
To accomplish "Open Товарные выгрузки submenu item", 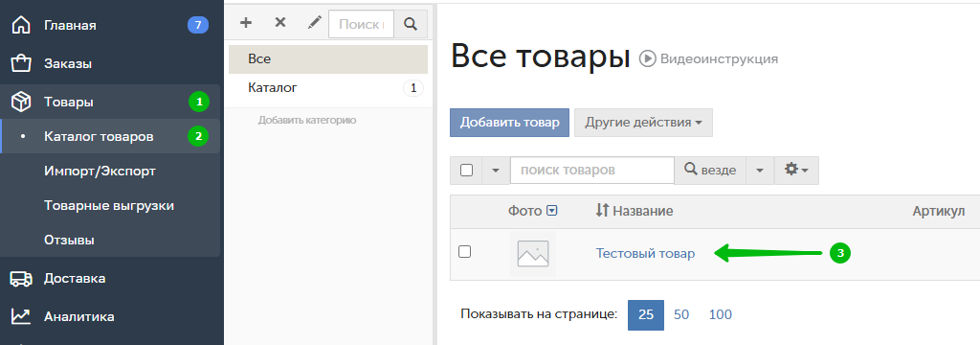I will click(110, 205).
